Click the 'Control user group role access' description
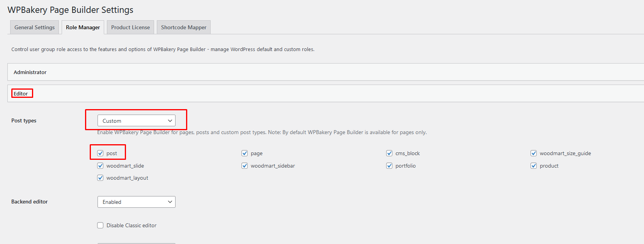644x244 pixels. click(x=163, y=50)
